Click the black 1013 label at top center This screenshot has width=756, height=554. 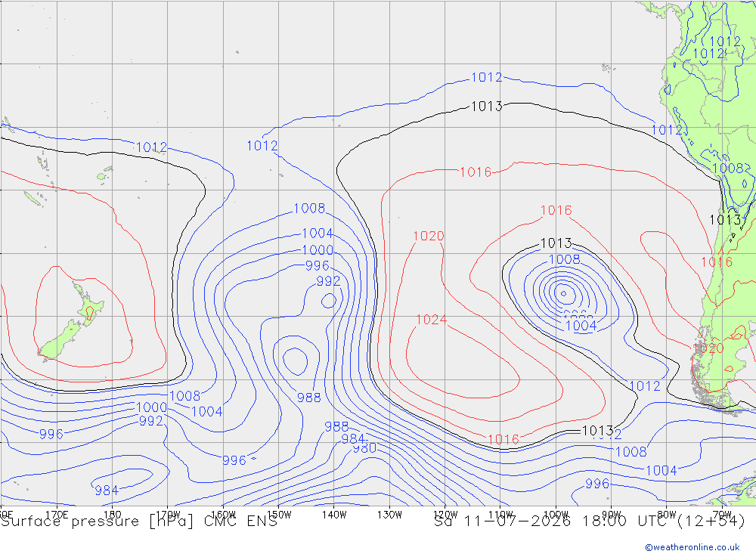click(486, 106)
